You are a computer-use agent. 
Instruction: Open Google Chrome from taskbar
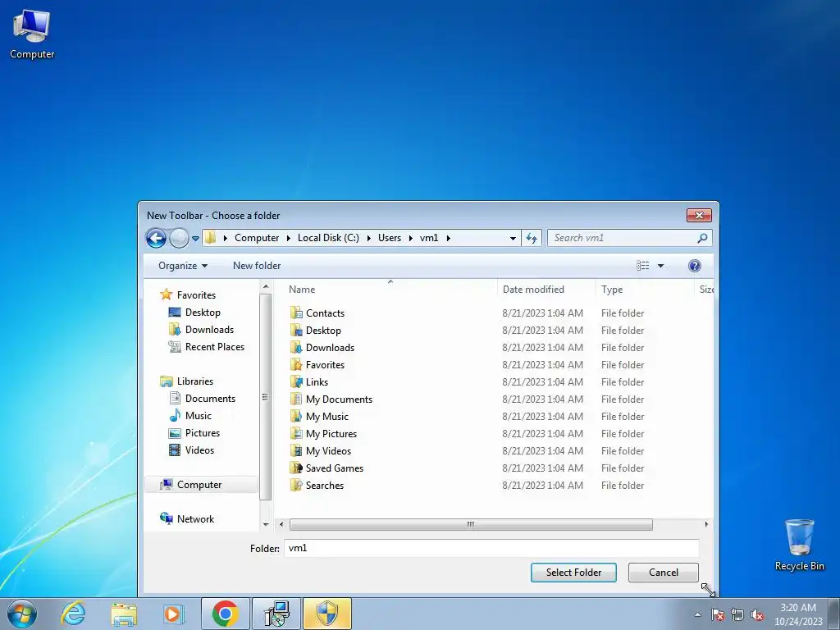tap(225, 614)
